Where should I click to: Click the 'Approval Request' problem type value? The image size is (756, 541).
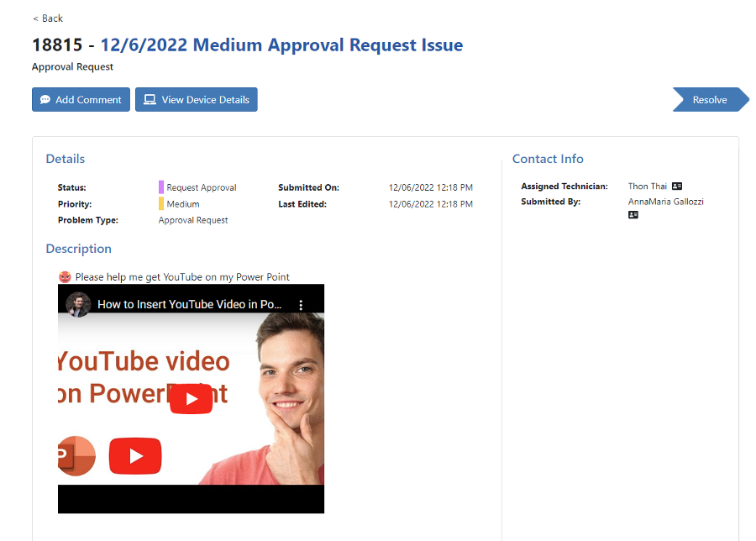click(x=193, y=220)
